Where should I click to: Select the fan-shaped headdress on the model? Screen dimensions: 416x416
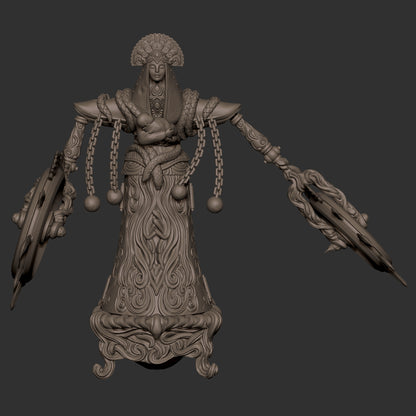[157, 49]
